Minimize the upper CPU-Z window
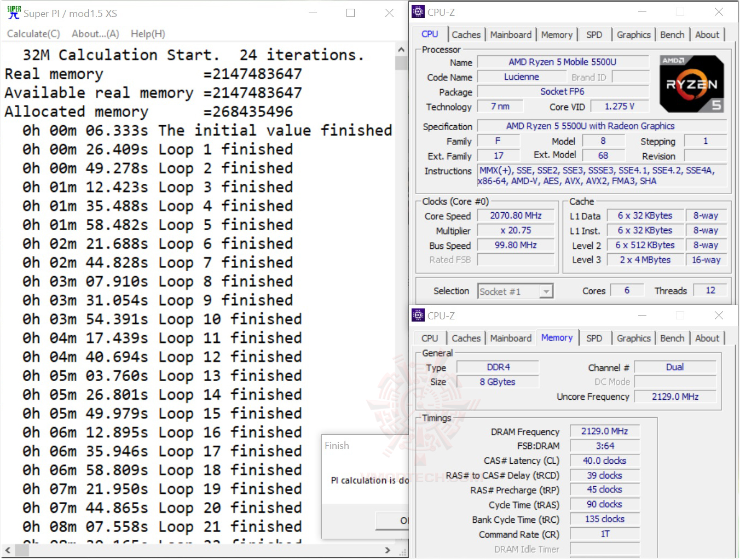Viewport: 740px width, 560px height. 642,11
